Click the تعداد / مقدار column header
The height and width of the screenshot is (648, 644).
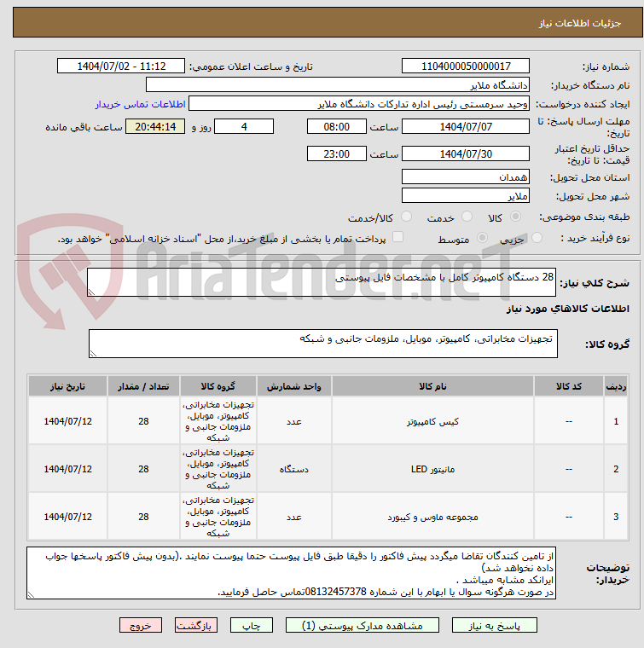point(143,386)
